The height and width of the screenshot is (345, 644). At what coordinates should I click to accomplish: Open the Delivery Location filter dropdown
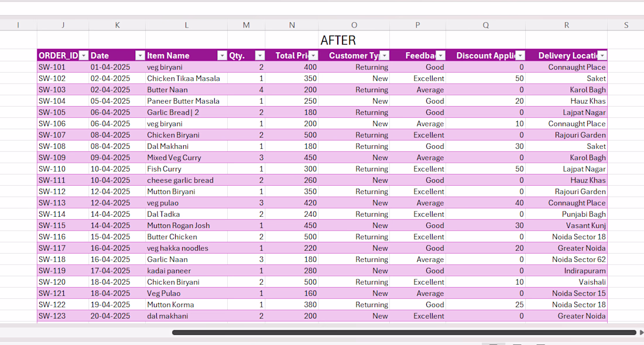pos(602,56)
